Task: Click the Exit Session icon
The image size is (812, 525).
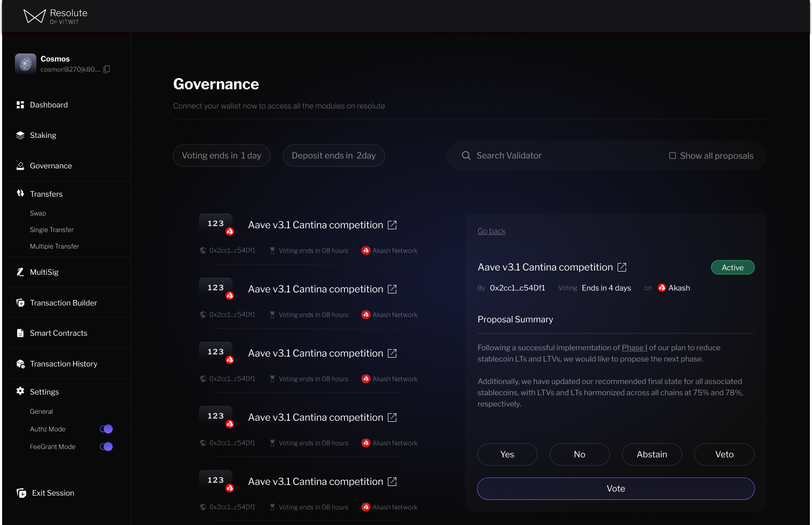Action: point(21,493)
